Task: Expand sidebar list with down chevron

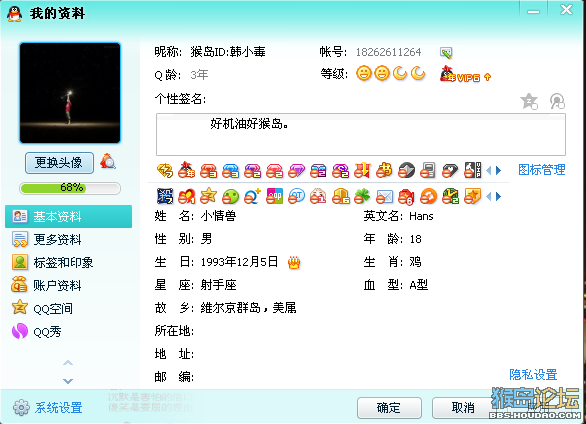Action: click(x=68, y=381)
